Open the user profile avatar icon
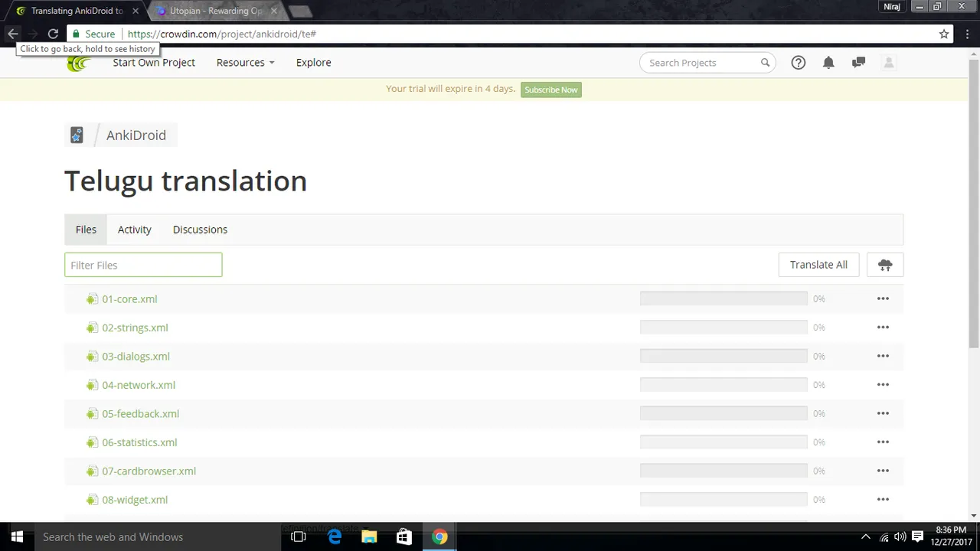The height and width of the screenshot is (551, 980). click(889, 63)
